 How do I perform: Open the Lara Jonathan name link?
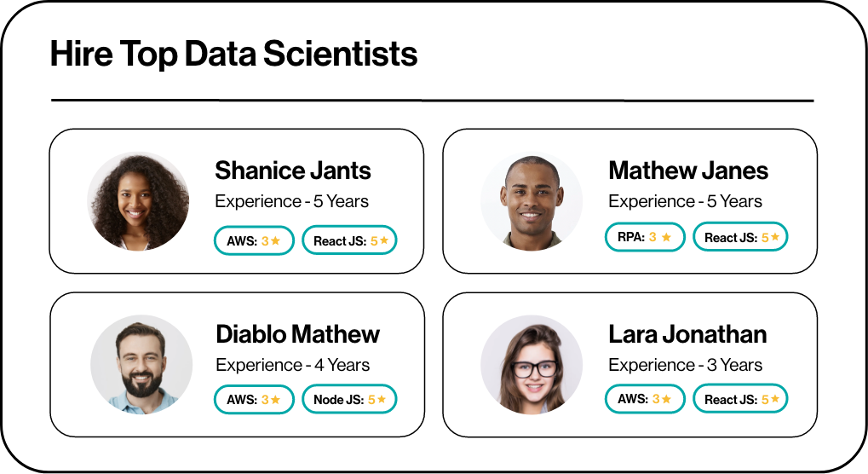coord(687,334)
